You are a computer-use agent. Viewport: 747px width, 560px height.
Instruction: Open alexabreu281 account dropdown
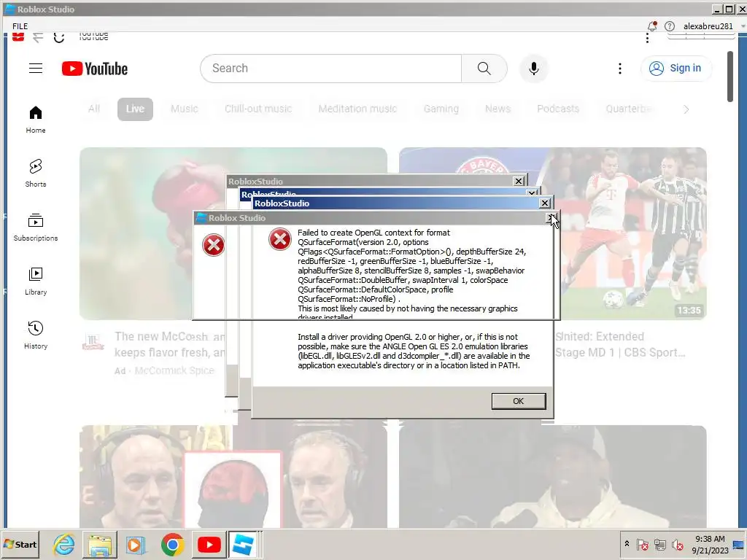click(x=713, y=26)
